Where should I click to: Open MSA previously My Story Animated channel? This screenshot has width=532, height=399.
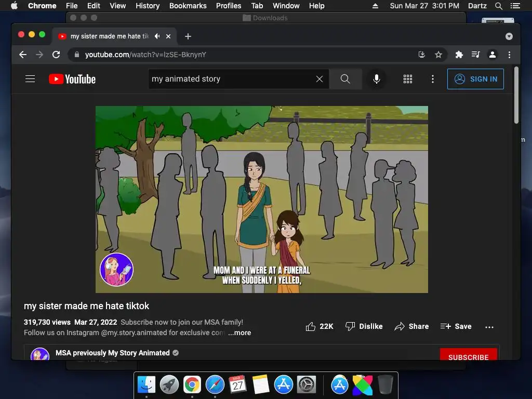point(113,353)
